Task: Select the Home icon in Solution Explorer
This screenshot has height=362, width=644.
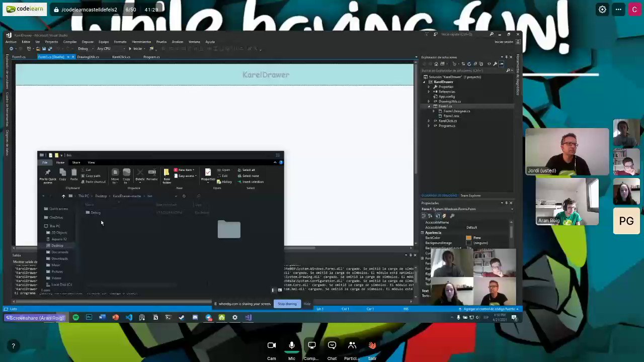Action: point(436,64)
